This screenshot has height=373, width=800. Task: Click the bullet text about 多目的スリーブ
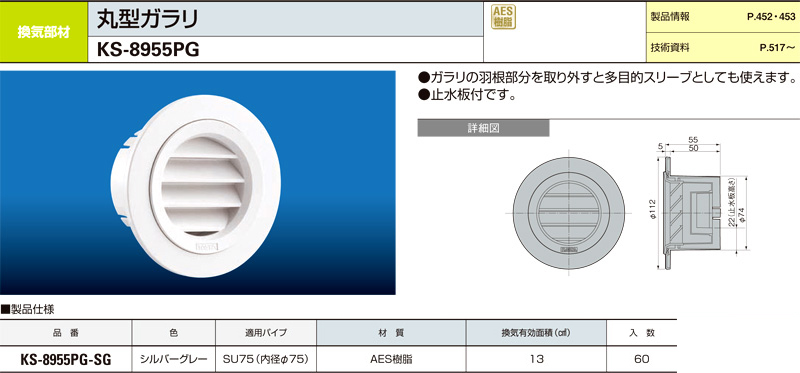tap(608, 78)
